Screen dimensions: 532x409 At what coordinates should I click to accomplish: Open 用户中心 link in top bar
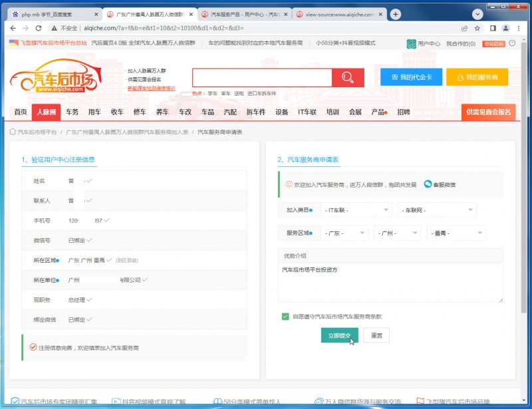tap(428, 43)
